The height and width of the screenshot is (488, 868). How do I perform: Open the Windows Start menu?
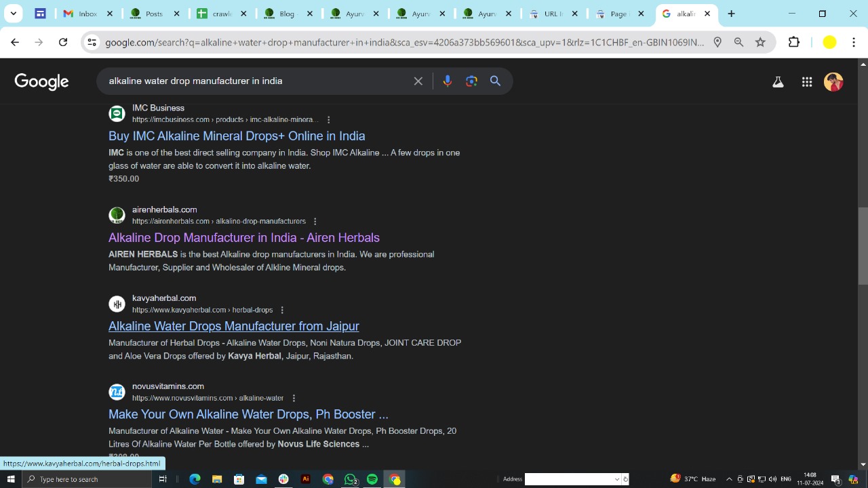coord(11,479)
